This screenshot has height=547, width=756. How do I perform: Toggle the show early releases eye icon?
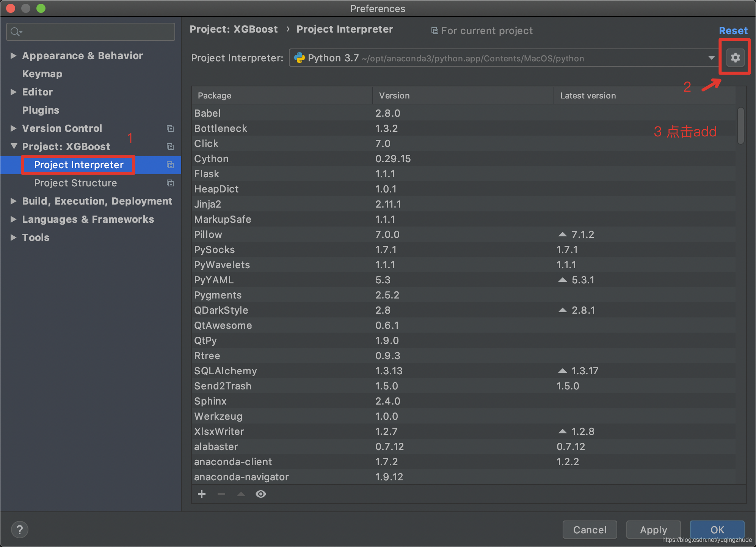pyautogui.click(x=261, y=494)
